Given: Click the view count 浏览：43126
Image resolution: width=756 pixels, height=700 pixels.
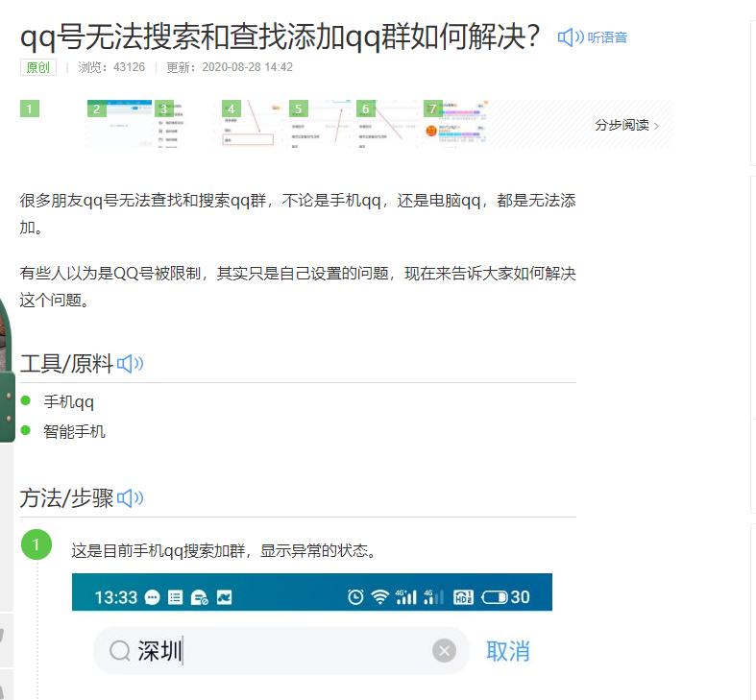Looking at the screenshot, I should point(111,67).
